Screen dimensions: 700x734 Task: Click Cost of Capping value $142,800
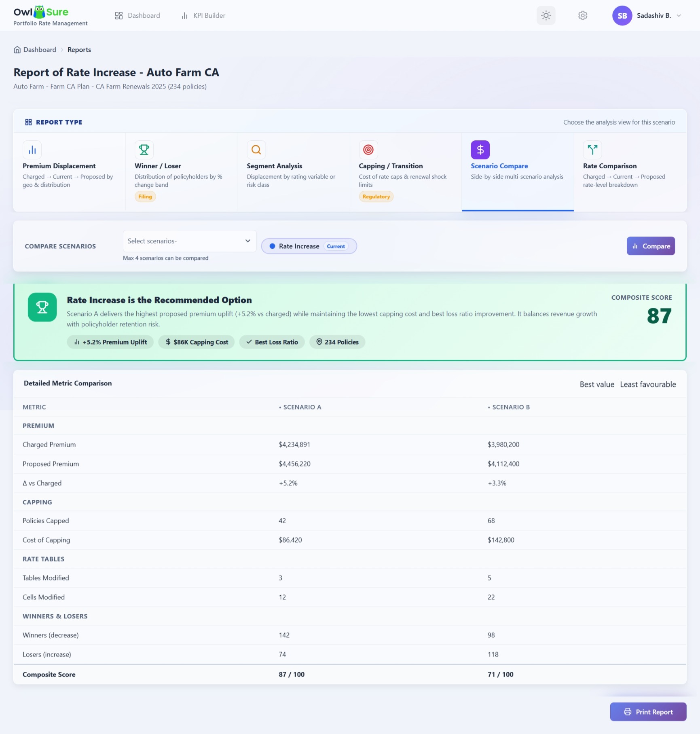click(x=501, y=540)
